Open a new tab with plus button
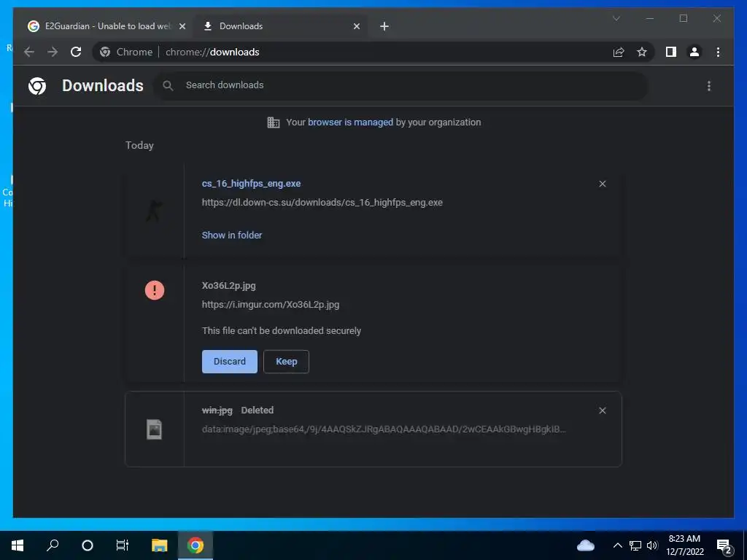The height and width of the screenshot is (560, 747). [384, 26]
